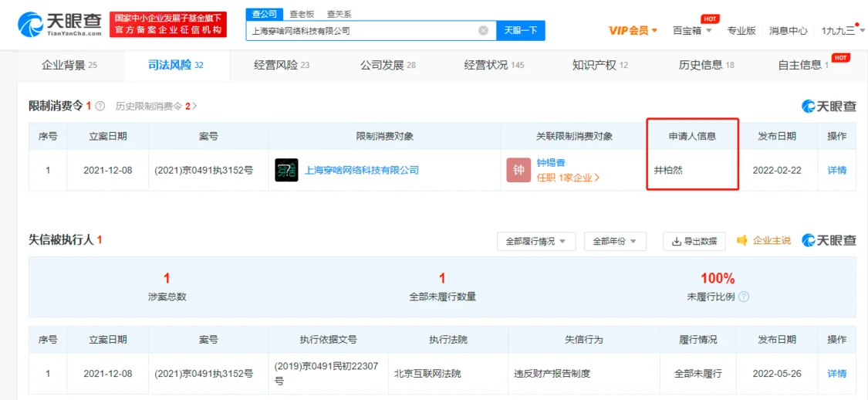The height and width of the screenshot is (400, 868).
Task: Click the red official credit agency banner
Action: [168, 25]
